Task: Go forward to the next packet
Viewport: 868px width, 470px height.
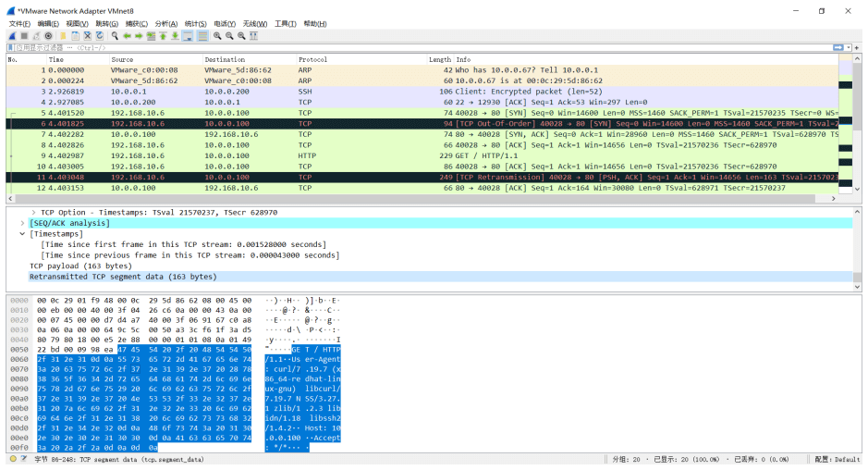Action: [139, 36]
